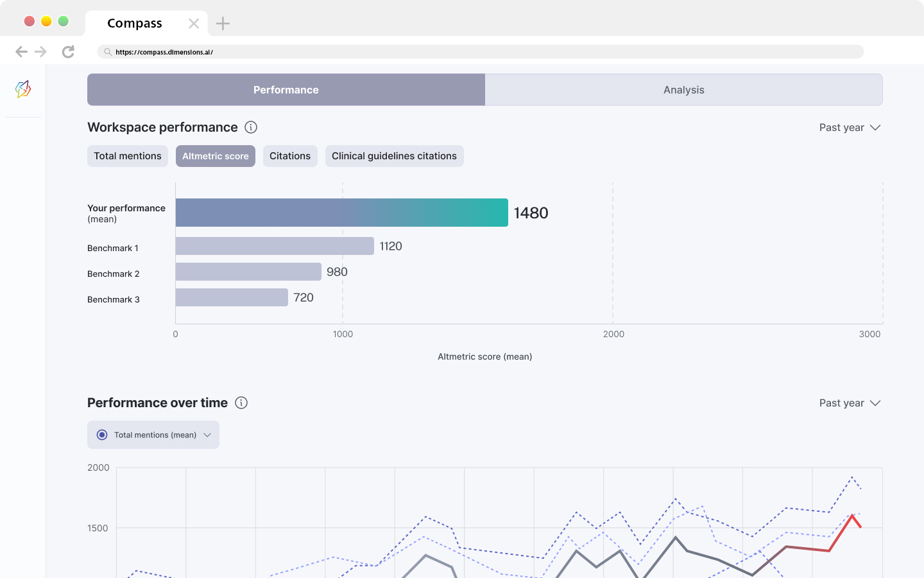
Task: Click the Benchmark 3 row label
Action: point(114,299)
